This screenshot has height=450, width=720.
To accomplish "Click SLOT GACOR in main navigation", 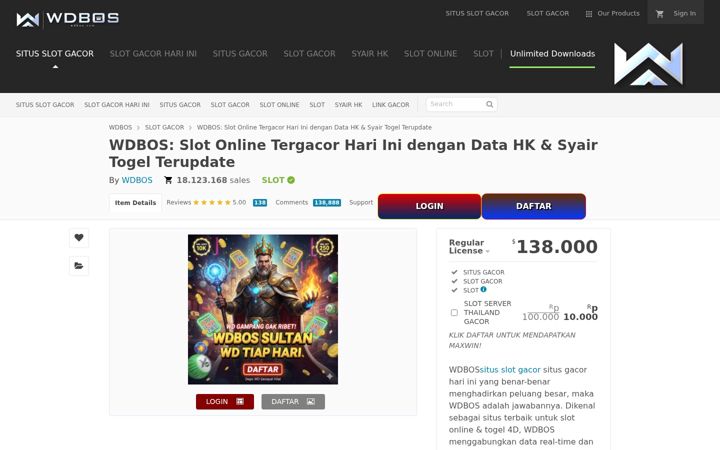I will pyautogui.click(x=309, y=54).
